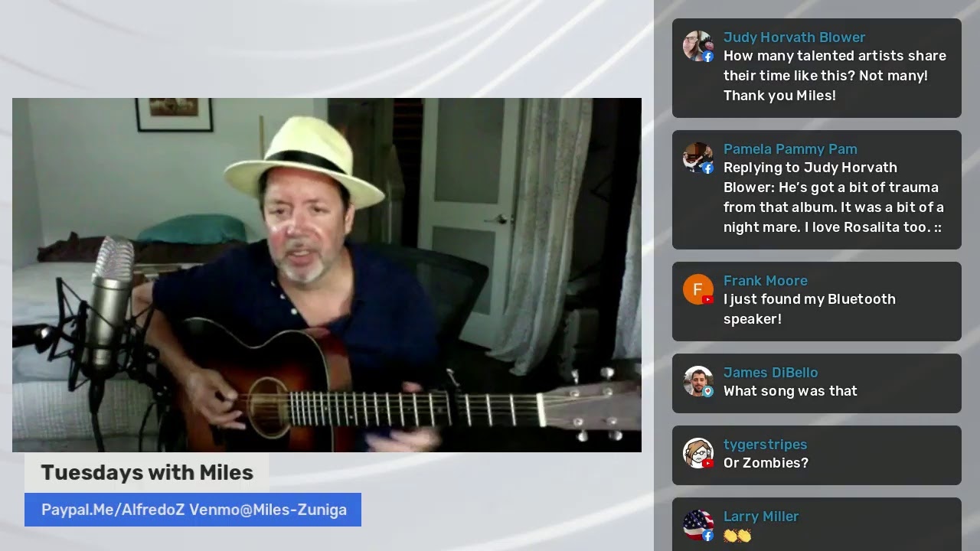The width and height of the screenshot is (980, 551).
Task: Select the Frank Moore commenter name
Action: click(x=766, y=281)
